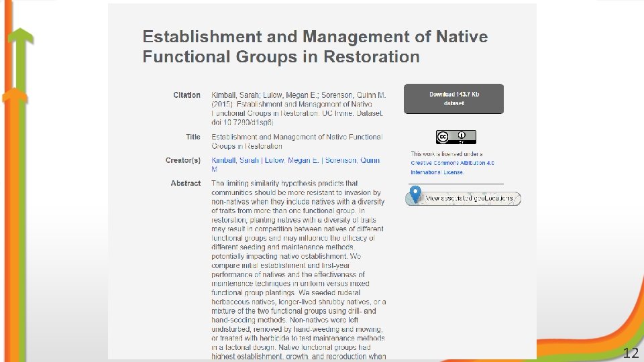
Task: Open creator link Kimball, Sarah
Action: point(235,160)
